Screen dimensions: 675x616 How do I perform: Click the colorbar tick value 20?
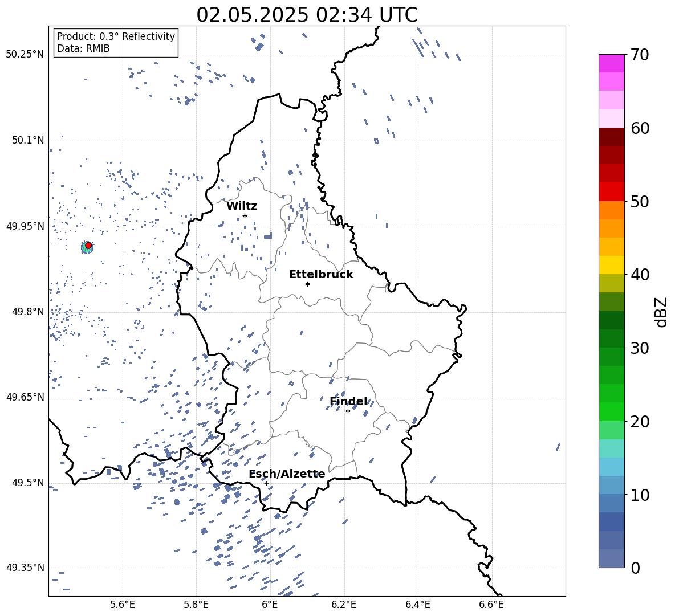pyautogui.click(x=640, y=422)
